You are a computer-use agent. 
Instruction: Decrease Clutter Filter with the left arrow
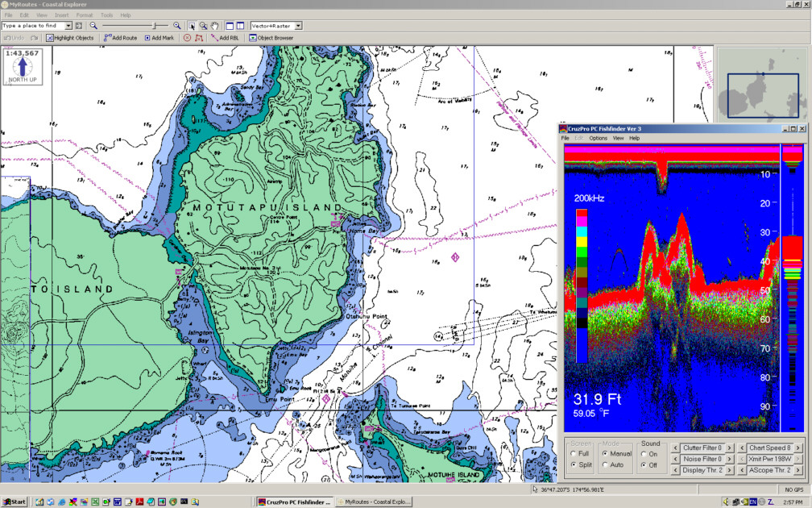tap(675, 448)
